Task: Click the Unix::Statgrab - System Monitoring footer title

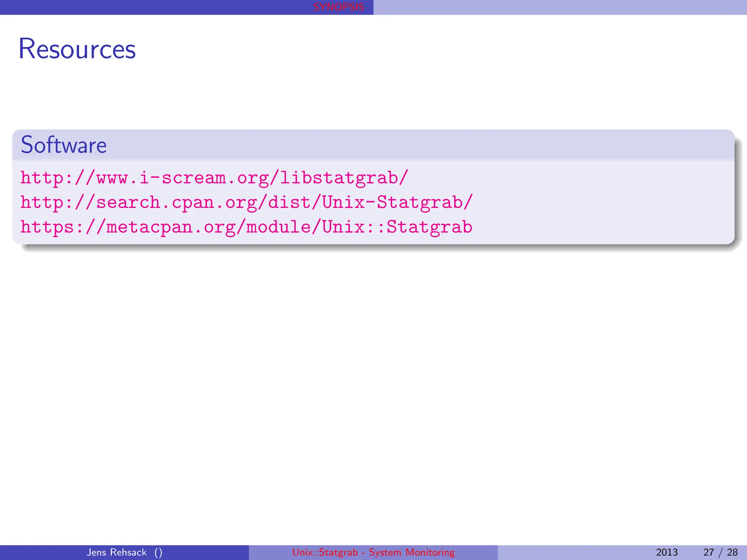Action: 373,552
